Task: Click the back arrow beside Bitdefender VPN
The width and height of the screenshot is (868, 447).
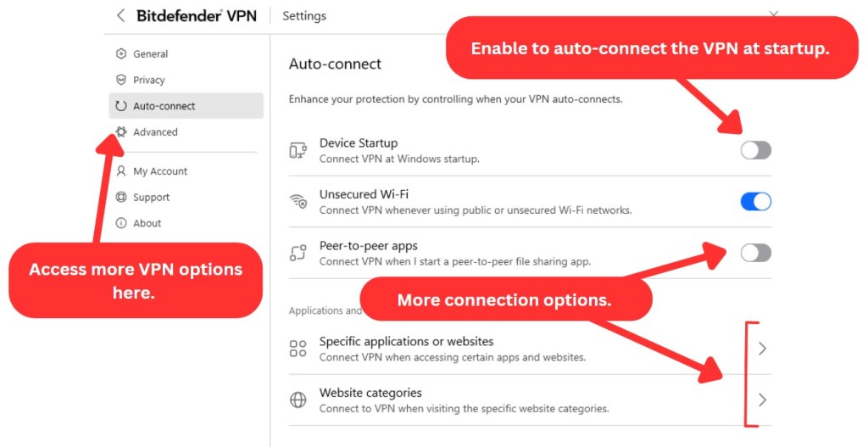Action: 121,15
